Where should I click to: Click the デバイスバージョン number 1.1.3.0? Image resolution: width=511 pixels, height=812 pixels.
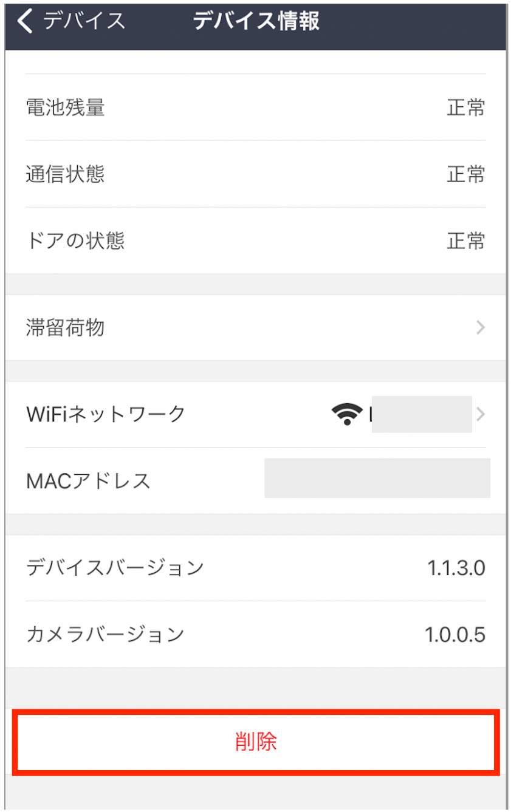coord(456,568)
